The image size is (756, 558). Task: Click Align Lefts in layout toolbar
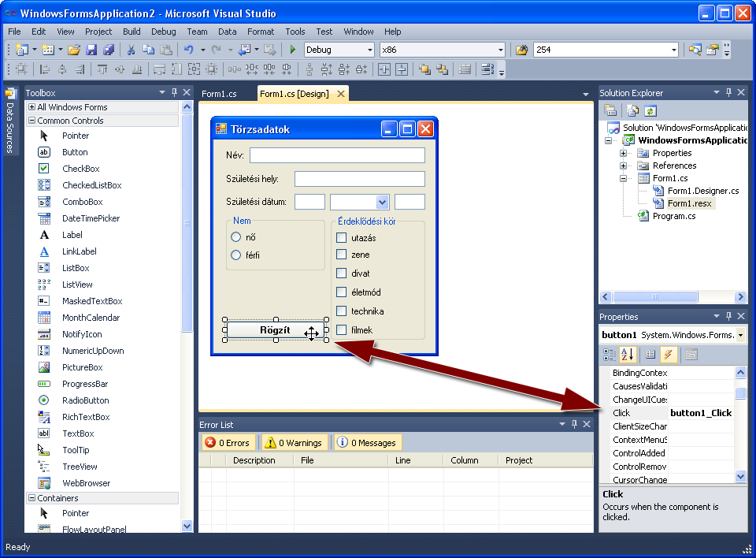pos(45,69)
